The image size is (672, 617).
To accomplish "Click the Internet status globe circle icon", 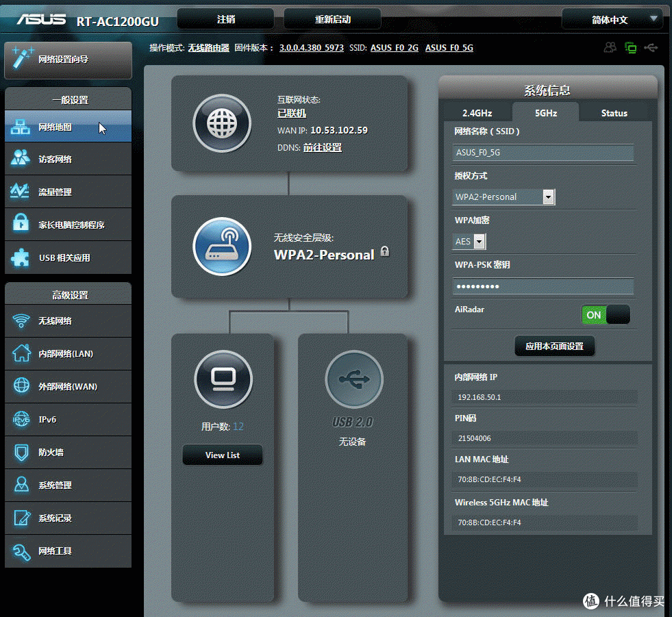I will [x=221, y=123].
